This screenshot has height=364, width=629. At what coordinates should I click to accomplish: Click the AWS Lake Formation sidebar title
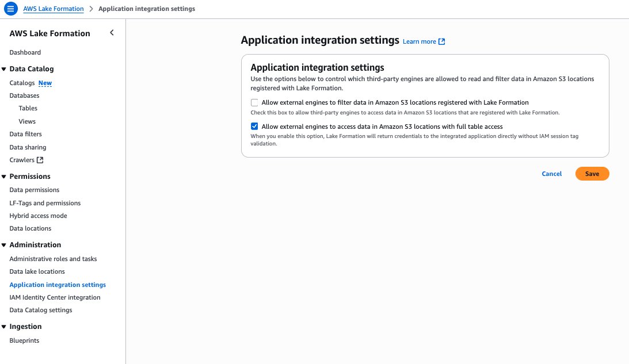point(49,33)
